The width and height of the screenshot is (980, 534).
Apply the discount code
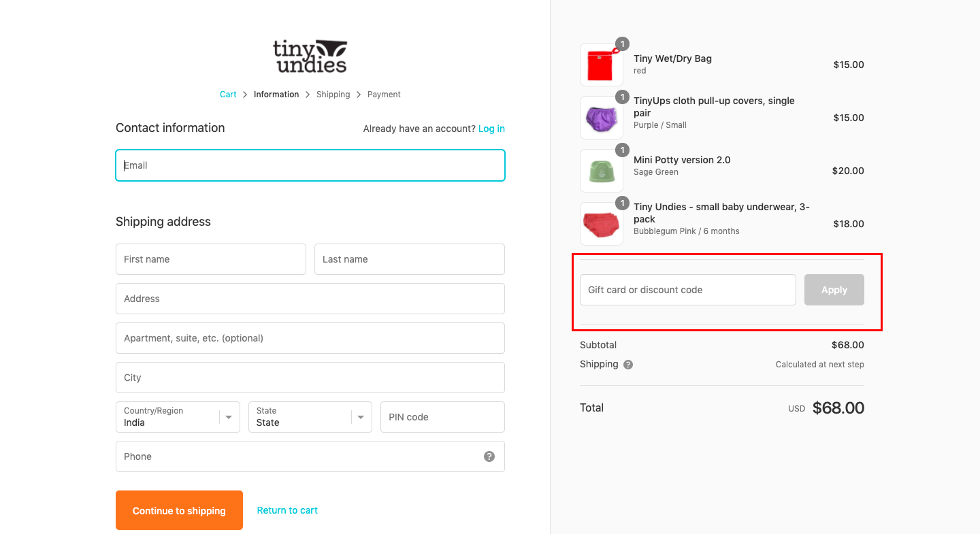tap(834, 290)
